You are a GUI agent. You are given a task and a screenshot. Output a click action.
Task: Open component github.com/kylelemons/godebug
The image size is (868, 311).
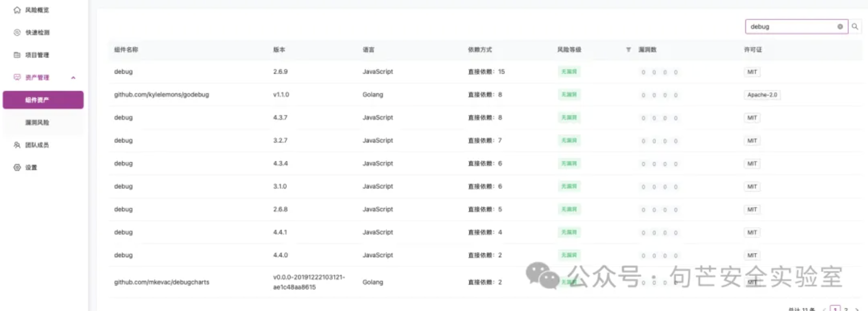[x=161, y=95]
